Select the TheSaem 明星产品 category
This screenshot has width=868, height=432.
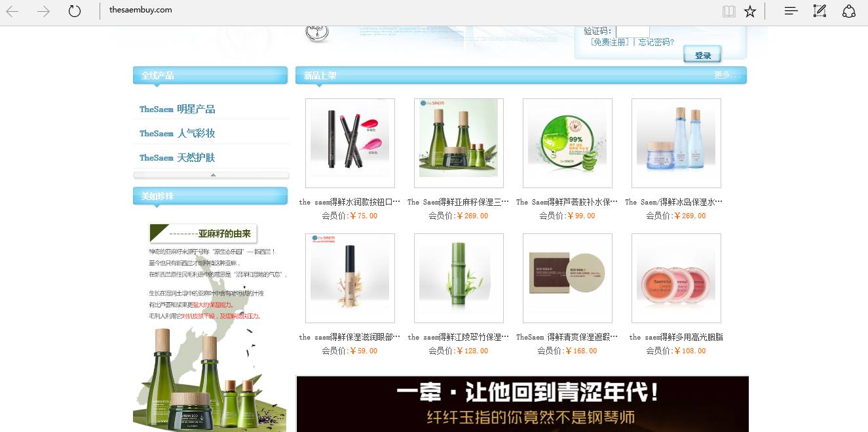(177, 109)
